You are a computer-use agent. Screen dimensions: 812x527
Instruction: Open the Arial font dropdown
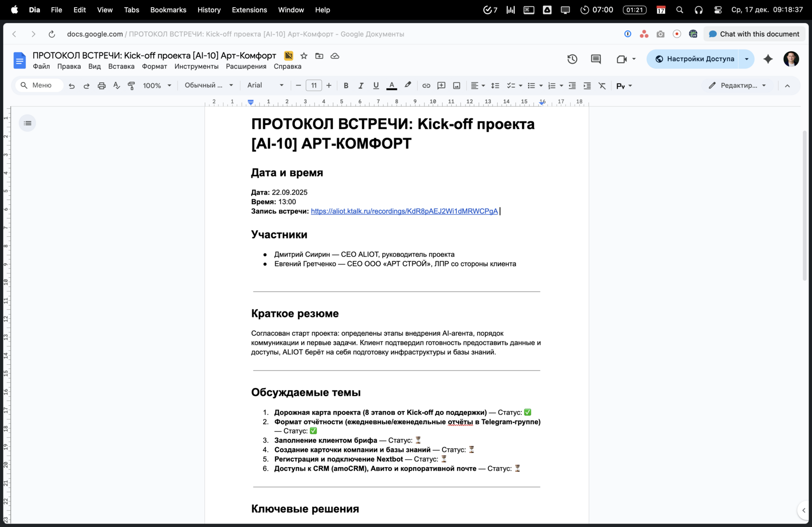(265, 85)
